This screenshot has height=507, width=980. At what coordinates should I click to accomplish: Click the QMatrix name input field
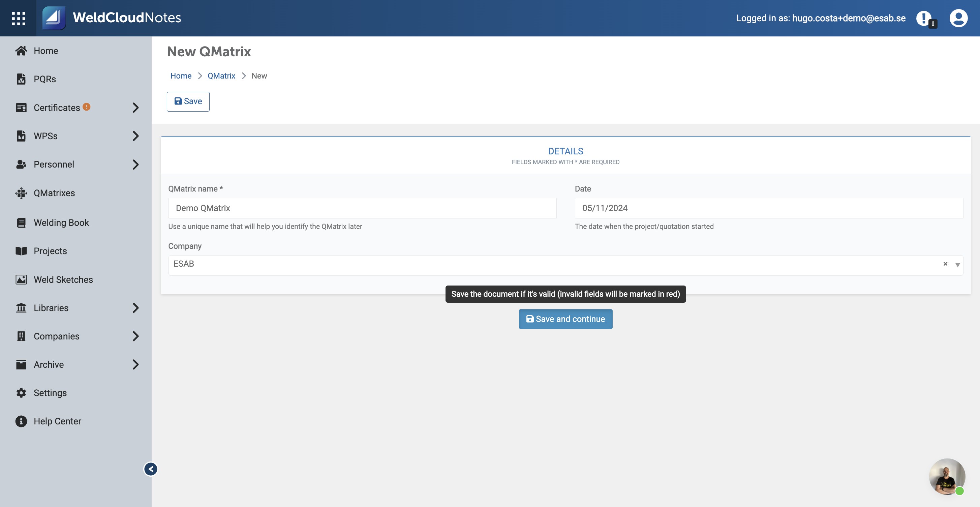[362, 208]
